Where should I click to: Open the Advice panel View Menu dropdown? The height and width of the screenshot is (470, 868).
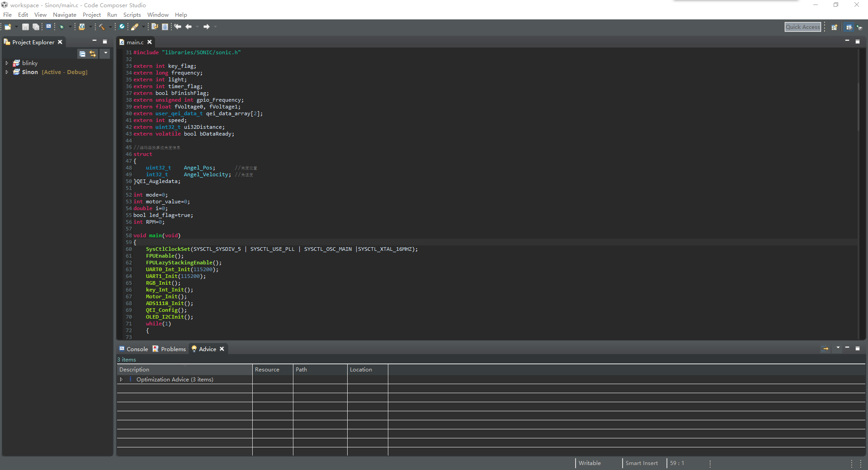coord(838,348)
